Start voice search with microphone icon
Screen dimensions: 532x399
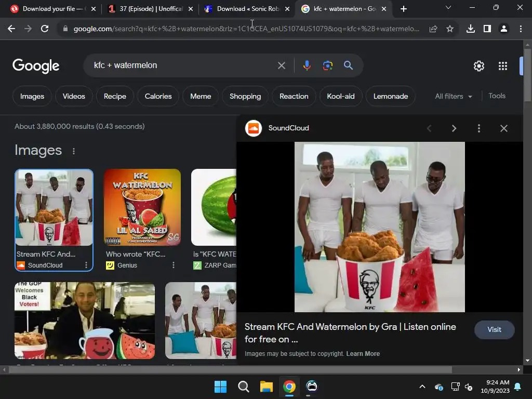[x=307, y=65]
